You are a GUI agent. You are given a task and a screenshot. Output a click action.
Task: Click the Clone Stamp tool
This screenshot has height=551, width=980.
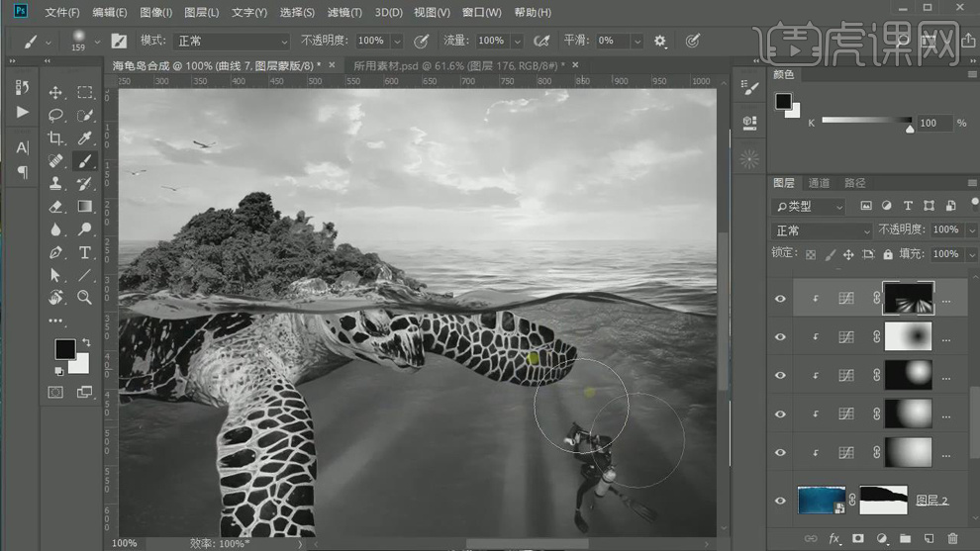[x=55, y=184]
